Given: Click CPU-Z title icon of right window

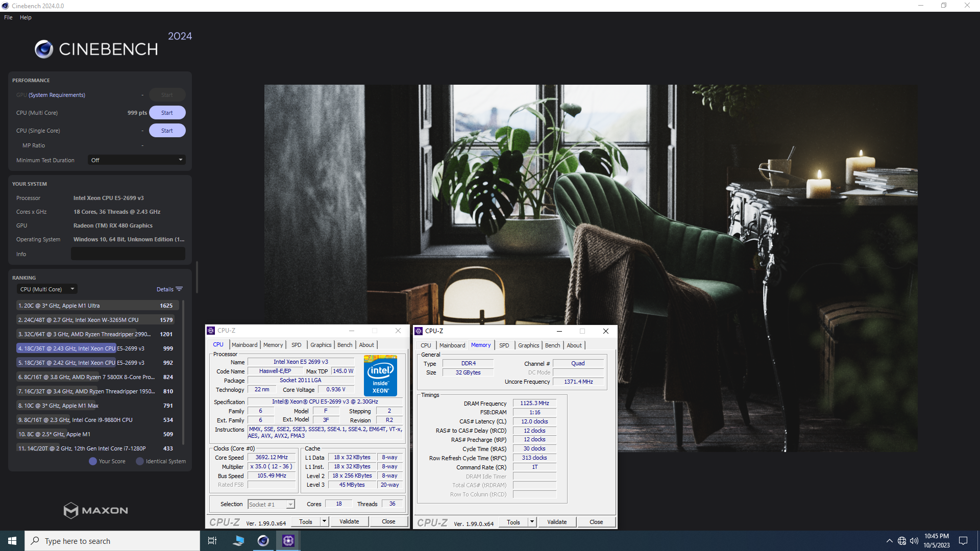Looking at the screenshot, I should pos(419,331).
